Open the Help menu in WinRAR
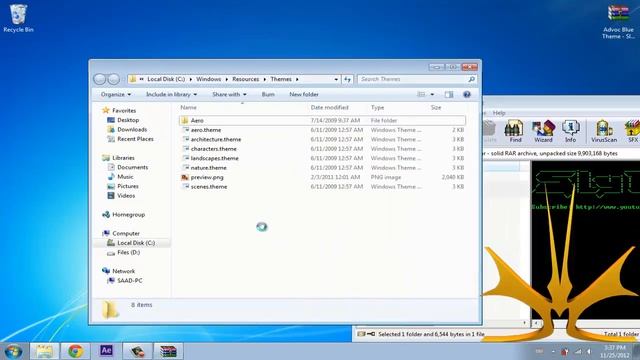The width and height of the screenshot is (640, 360). 499,113
